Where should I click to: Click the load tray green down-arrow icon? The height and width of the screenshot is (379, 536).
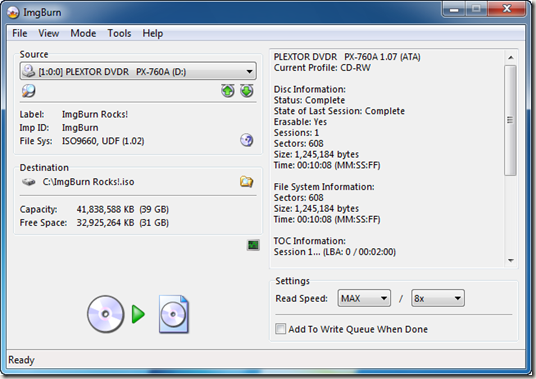coord(247,91)
